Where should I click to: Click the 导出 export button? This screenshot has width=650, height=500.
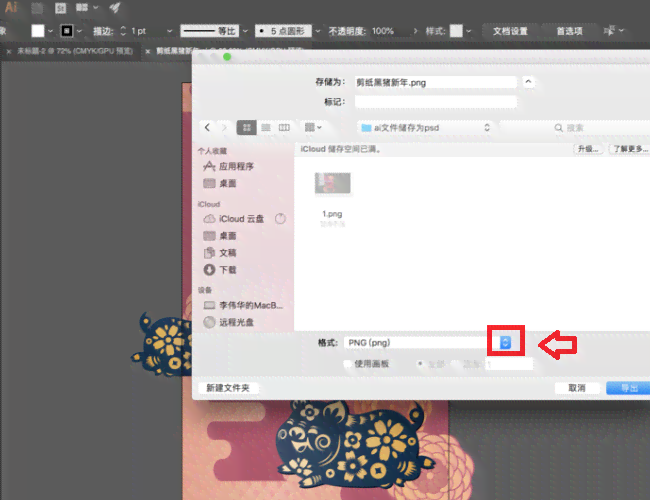tap(628, 388)
